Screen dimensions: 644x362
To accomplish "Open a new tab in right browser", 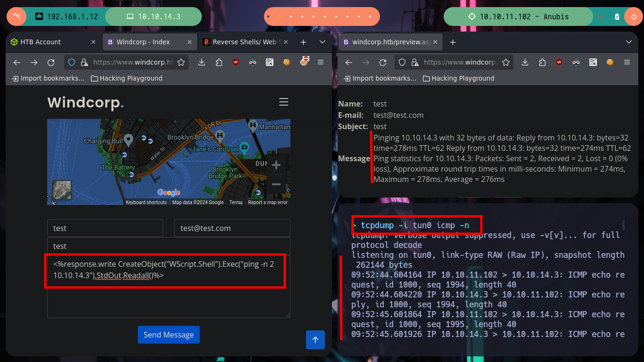I will [x=453, y=42].
